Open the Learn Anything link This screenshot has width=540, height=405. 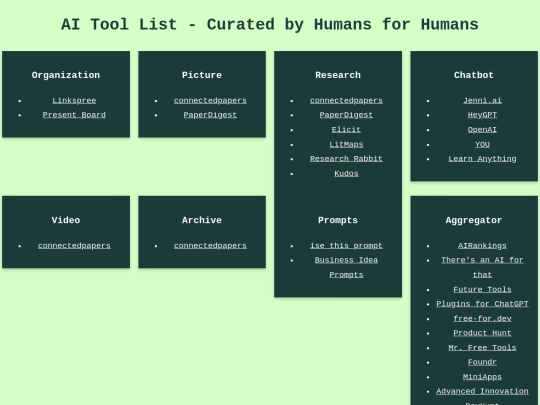[482, 159]
